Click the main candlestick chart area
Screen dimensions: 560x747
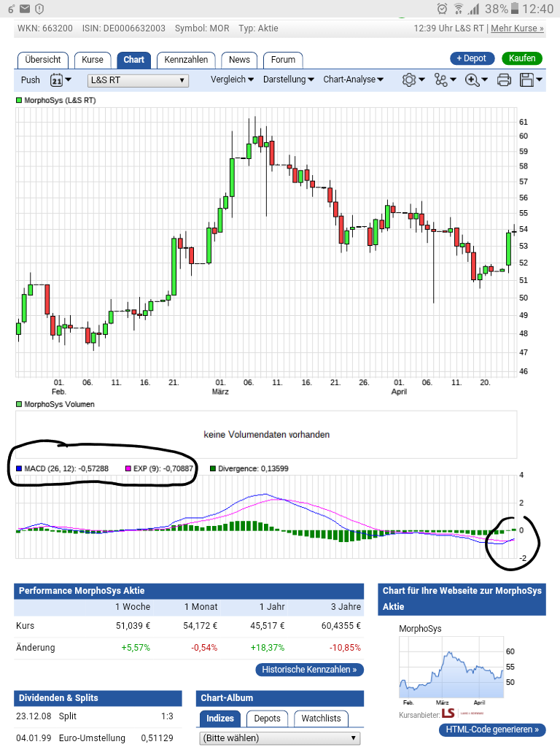(265, 242)
